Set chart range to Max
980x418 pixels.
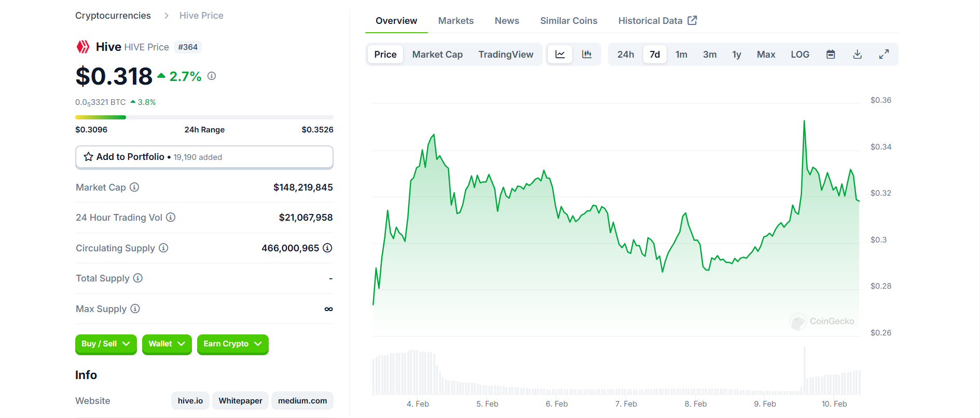point(766,55)
